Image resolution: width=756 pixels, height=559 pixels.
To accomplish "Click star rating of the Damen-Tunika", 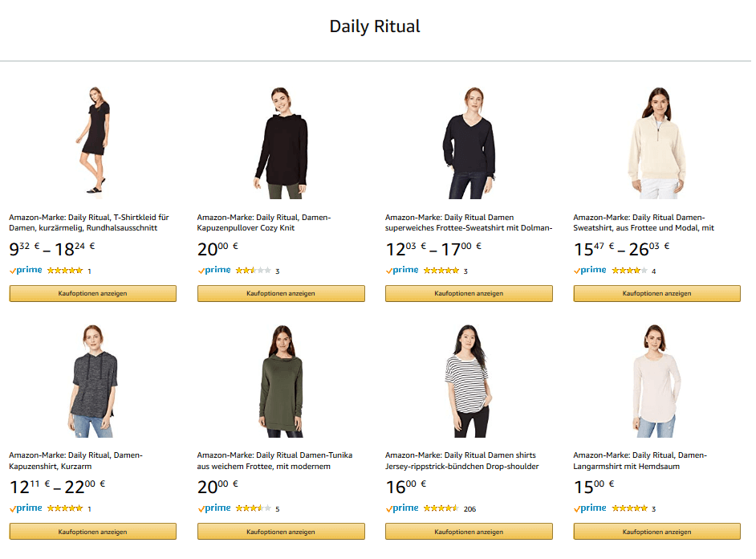I will pos(253,508).
